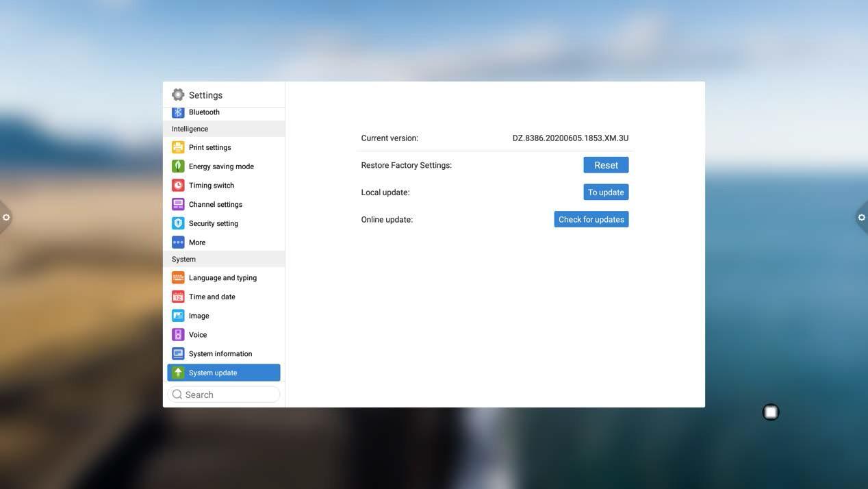Open Channel settings monitor icon
The image size is (868, 489).
178,205
